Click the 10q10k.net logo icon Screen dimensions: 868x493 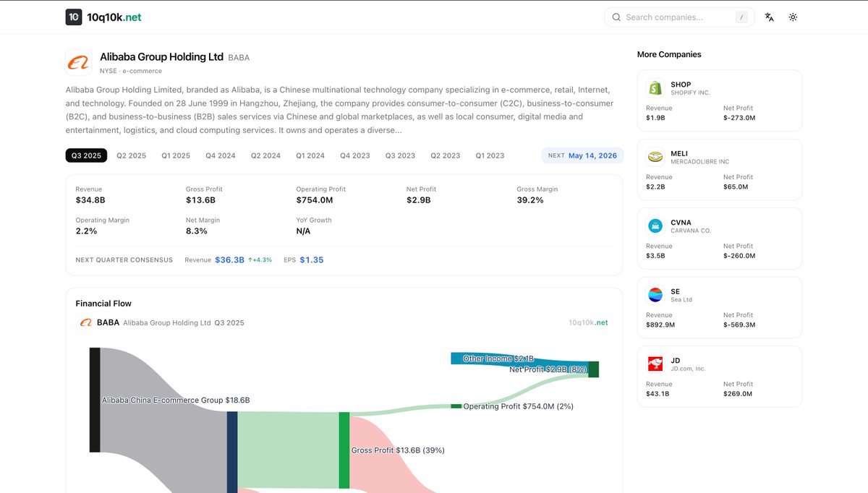pyautogui.click(x=74, y=17)
